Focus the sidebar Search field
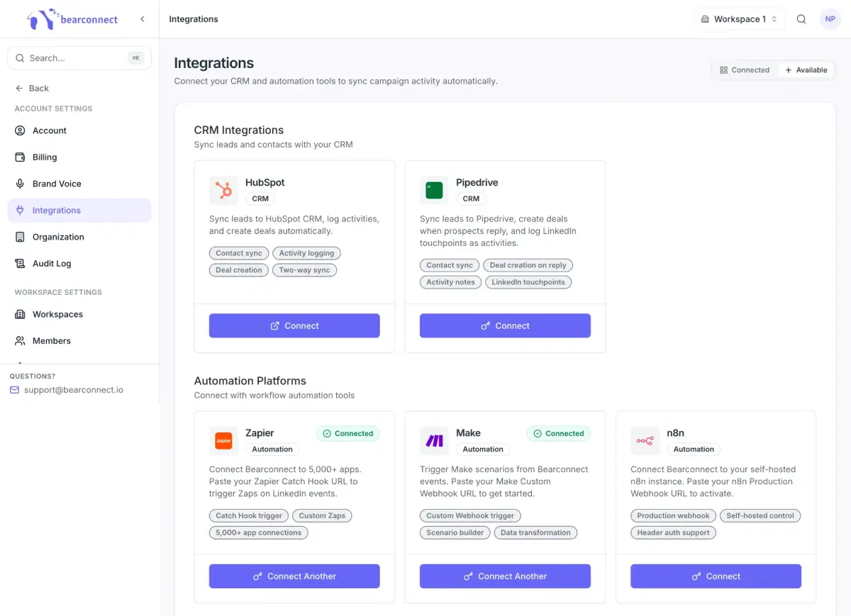Image resolution: width=851 pixels, height=616 pixels. pyautogui.click(x=79, y=58)
